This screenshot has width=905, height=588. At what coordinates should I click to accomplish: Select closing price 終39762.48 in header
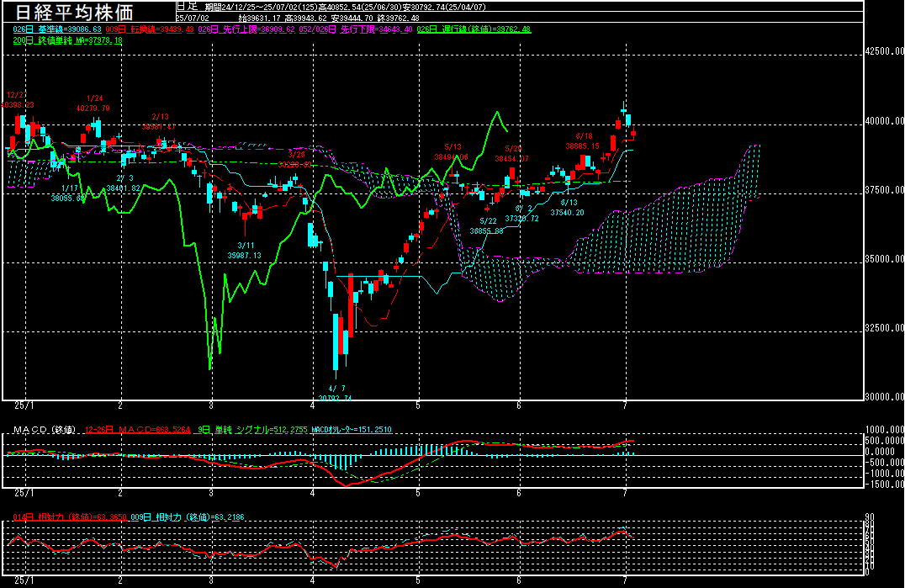[x=398, y=18]
